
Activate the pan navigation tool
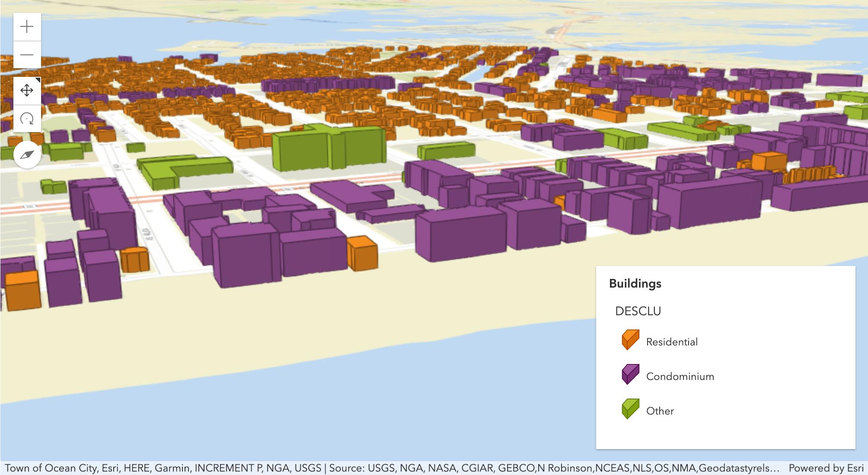[27, 91]
